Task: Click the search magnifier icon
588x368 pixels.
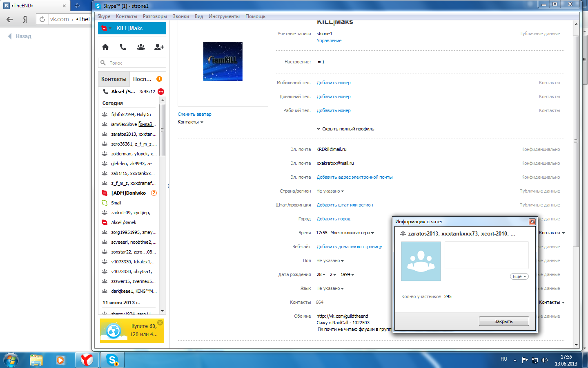Action: (103, 63)
